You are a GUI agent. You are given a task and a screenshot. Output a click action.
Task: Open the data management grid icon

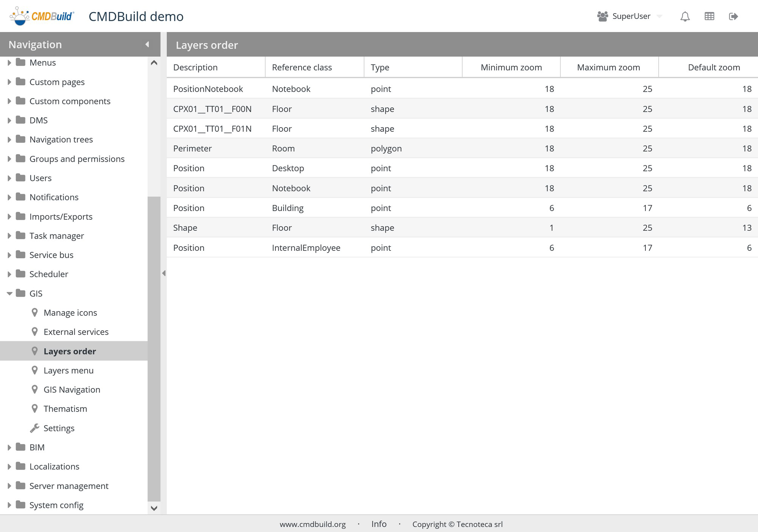coord(709,16)
